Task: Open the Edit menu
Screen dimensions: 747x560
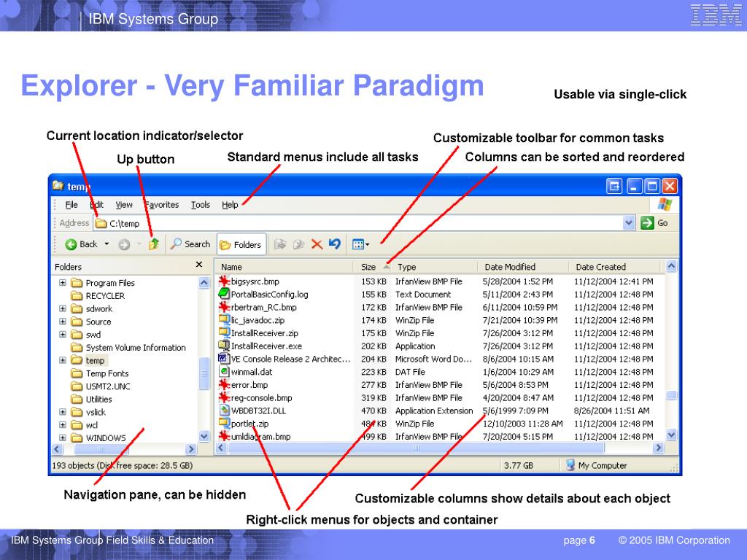Action: click(x=97, y=205)
